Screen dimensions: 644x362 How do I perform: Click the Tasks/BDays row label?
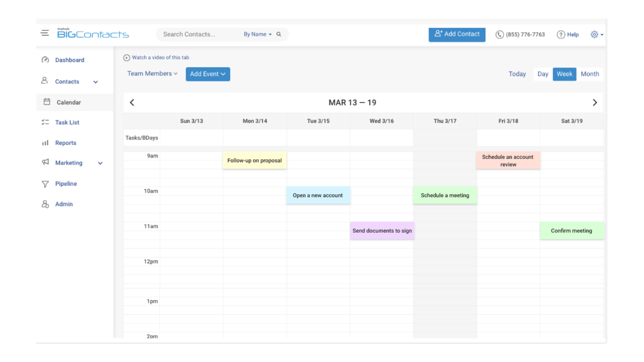pyautogui.click(x=142, y=138)
